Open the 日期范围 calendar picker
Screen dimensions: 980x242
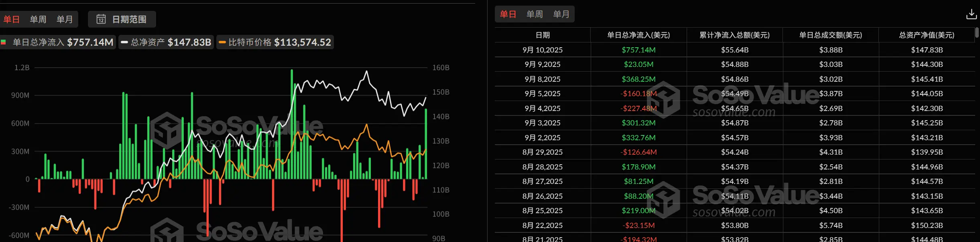pyautogui.click(x=122, y=19)
